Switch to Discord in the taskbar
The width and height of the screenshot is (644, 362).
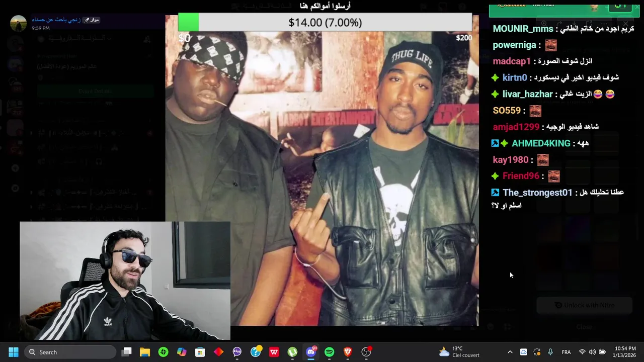[311, 352]
